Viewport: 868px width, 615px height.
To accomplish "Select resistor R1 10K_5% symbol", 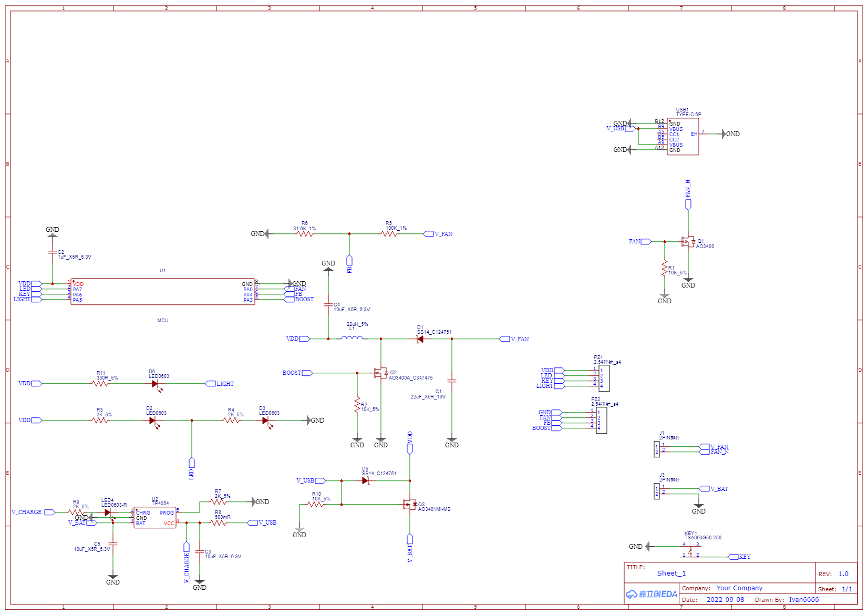I will [665, 268].
